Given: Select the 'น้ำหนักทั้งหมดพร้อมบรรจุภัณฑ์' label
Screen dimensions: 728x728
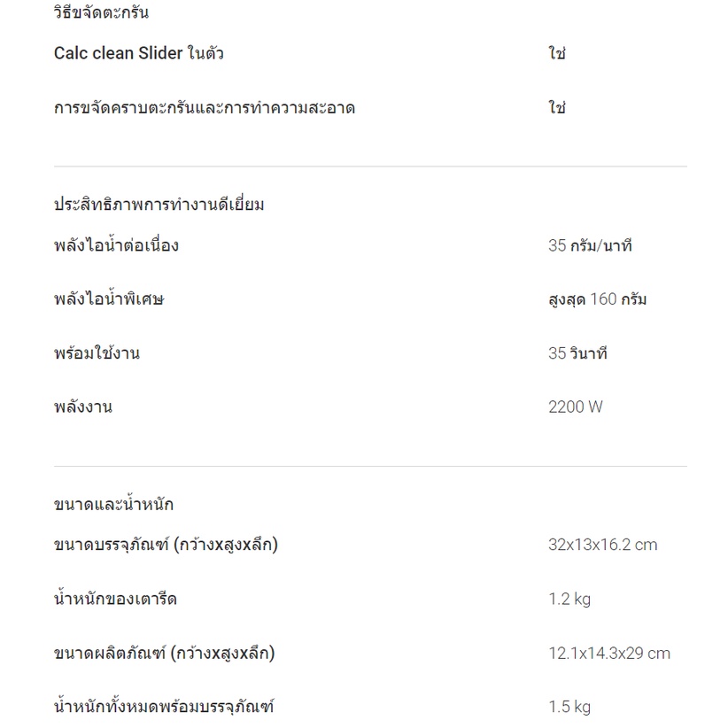Looking at the screenshot, I should [x=164, y=707].
